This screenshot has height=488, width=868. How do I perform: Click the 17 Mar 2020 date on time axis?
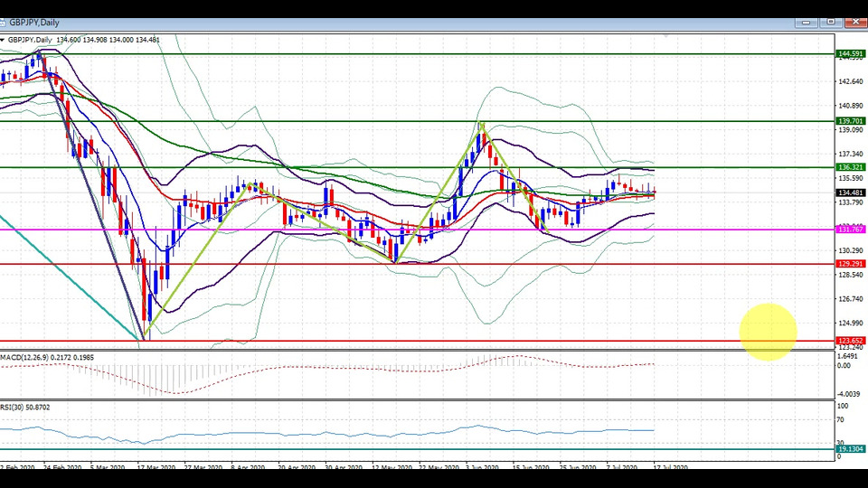pyautogui.click(x=156, y=467)
